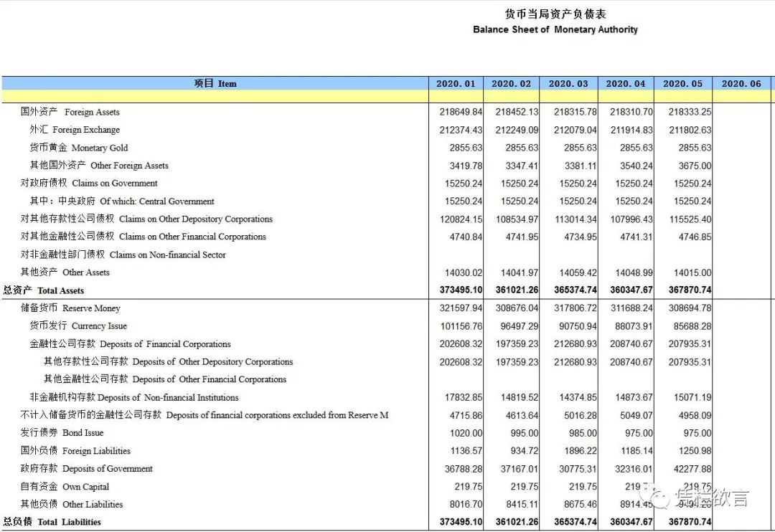This screenshot has width=775, height=532.
Task: Select Foreign Assets value 218649.84
Action: coord(461,112)
